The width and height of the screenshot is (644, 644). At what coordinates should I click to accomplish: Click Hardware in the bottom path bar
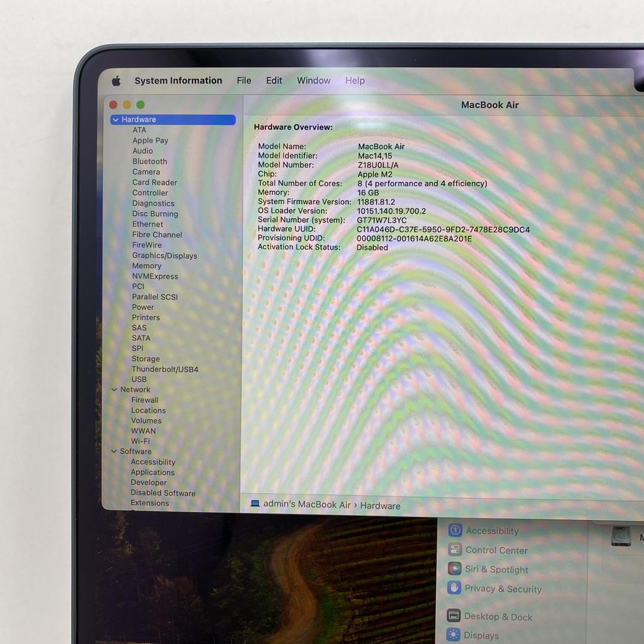(380, 506)
